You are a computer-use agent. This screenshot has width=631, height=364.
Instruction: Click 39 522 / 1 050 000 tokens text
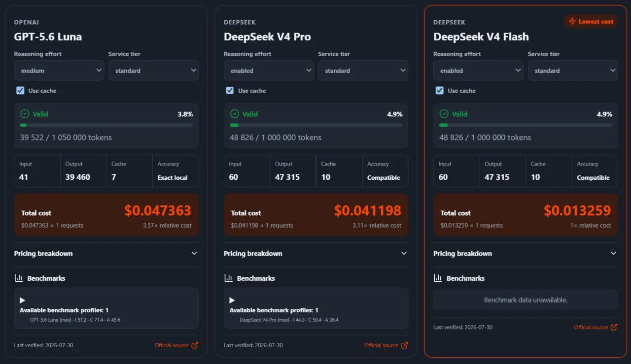(x=66, y=137)
